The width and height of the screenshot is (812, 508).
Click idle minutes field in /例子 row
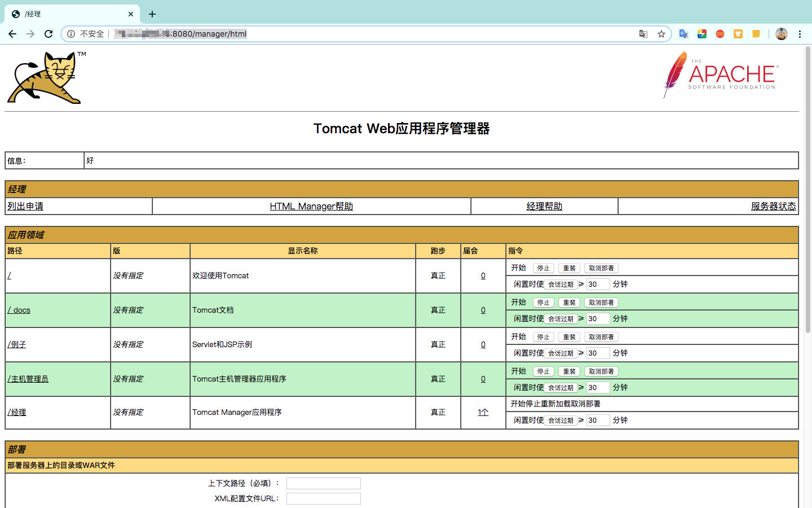coord(598,353)
